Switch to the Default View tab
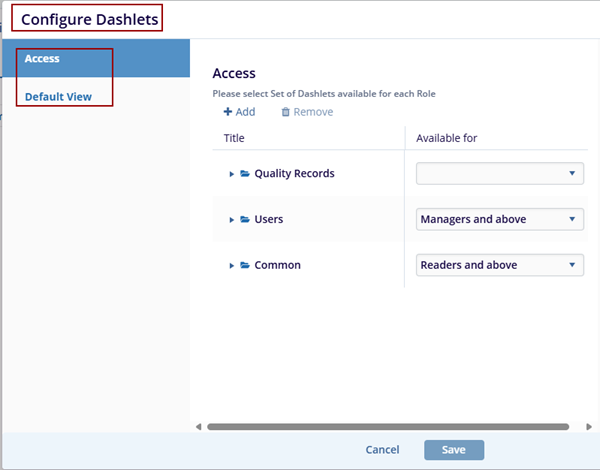 58,97
